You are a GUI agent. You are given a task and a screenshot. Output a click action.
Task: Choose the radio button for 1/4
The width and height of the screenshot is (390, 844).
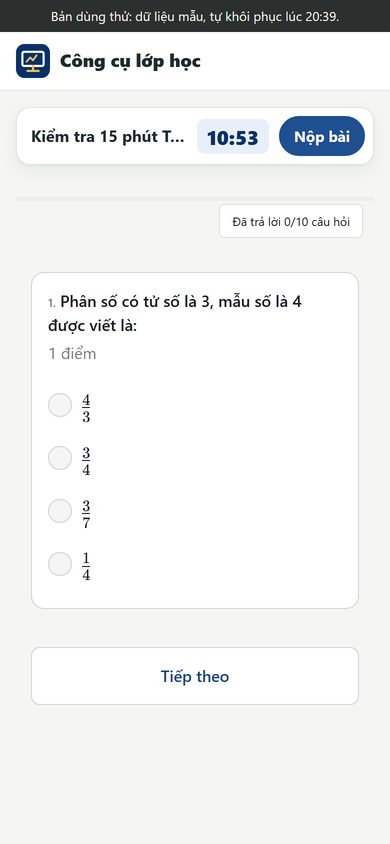coord(60,564)
